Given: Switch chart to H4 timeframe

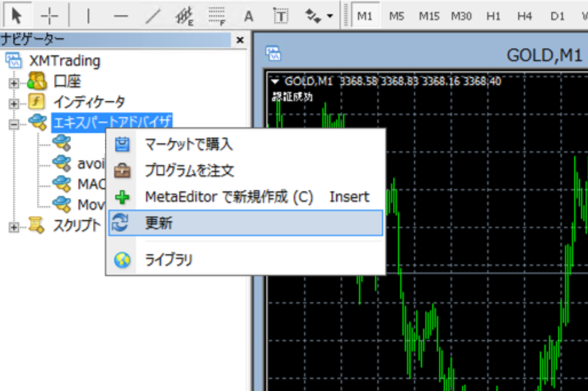Looking at the screenshot, I should pos(525,16).
